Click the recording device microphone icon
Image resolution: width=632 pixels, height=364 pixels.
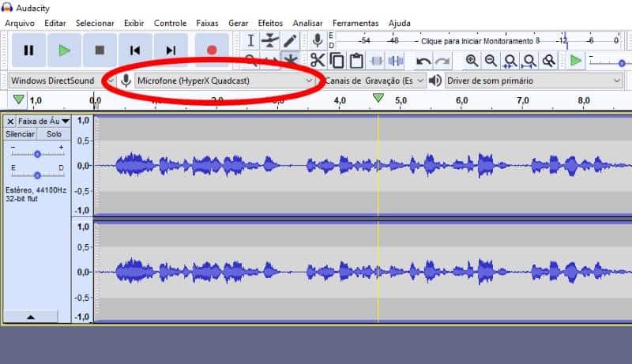(126, 81)
